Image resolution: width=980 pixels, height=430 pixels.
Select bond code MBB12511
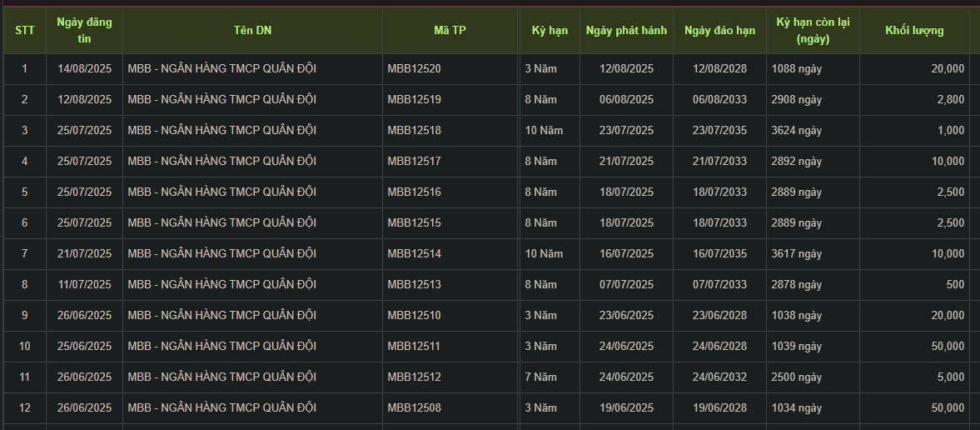tap(414, 346)
